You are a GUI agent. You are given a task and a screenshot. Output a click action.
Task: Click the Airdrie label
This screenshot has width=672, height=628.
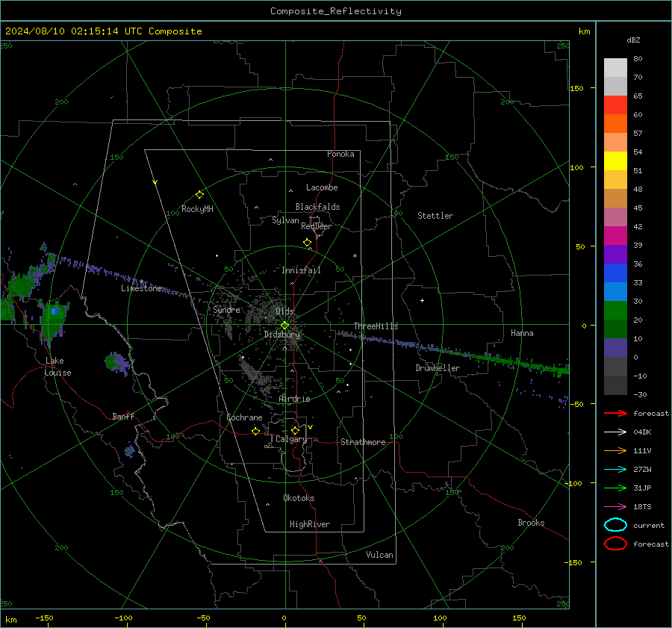294,399
